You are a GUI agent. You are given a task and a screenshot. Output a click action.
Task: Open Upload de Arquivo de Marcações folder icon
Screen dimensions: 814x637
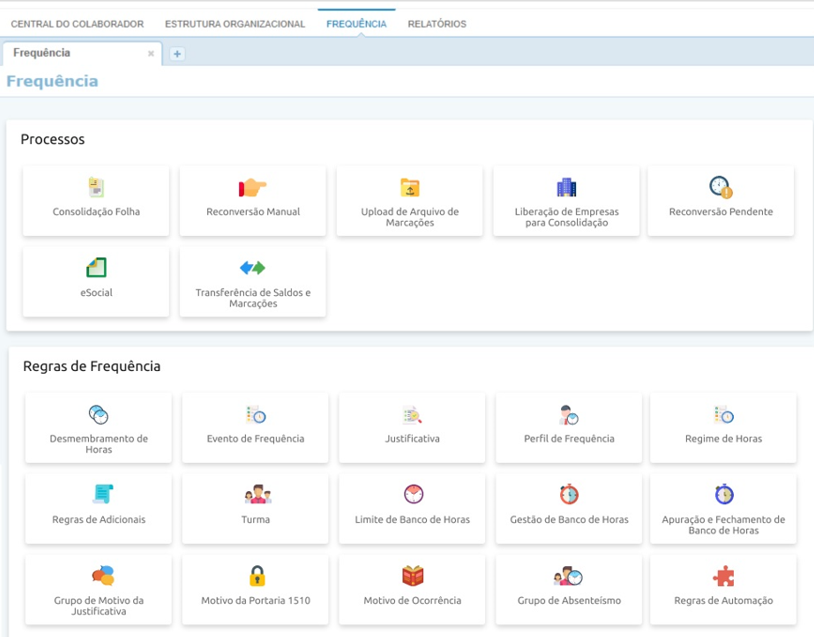click(409, 188)
